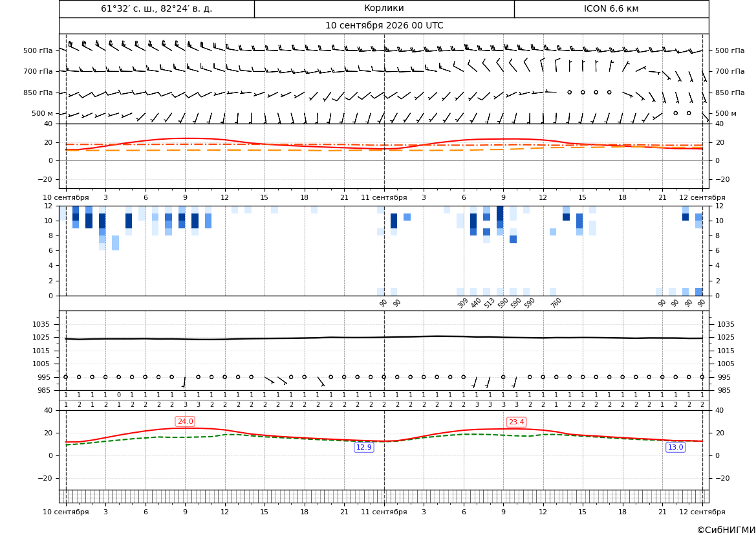The width and height of the screenshot is (756, 535).
Task: Click the left 700 гПа wind level label
Action: pos(38,71)
